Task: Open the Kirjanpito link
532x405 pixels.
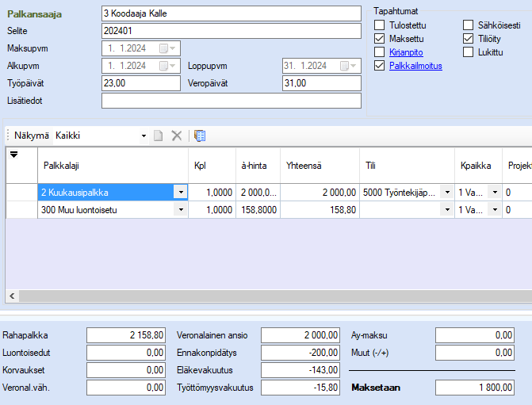Action: pos(406,52)
